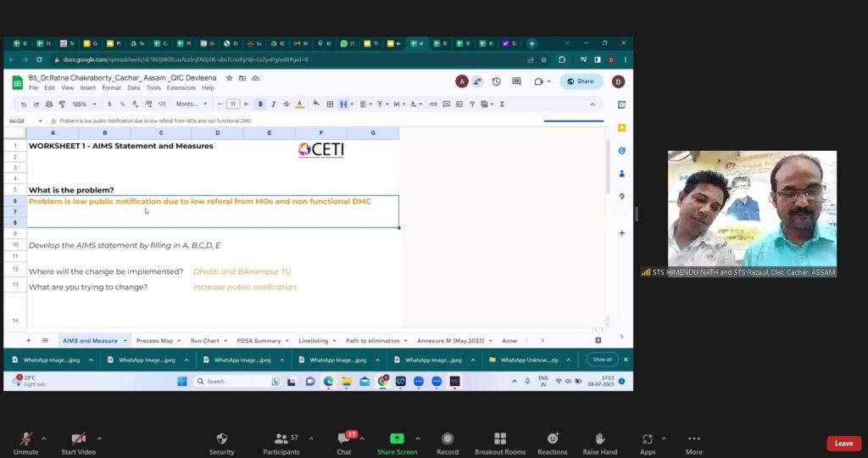
Task: Toggle bold formatting in Sheets toolbar
Action: click(260, 104)
